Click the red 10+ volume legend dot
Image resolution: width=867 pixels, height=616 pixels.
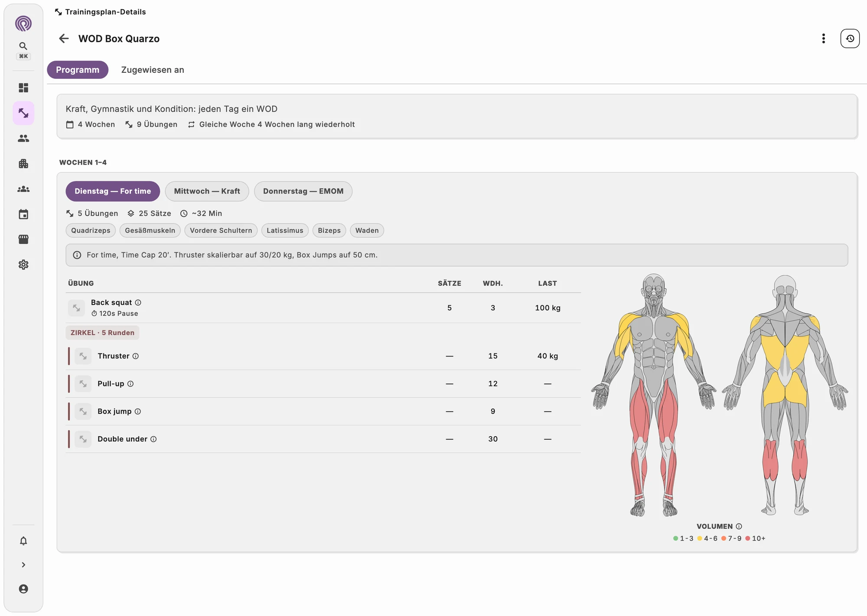pyautogui.click(x=748, y=538)
